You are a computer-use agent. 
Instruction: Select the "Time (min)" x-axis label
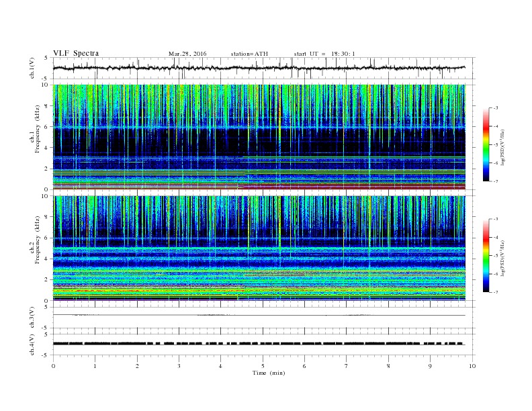point(269,373)
